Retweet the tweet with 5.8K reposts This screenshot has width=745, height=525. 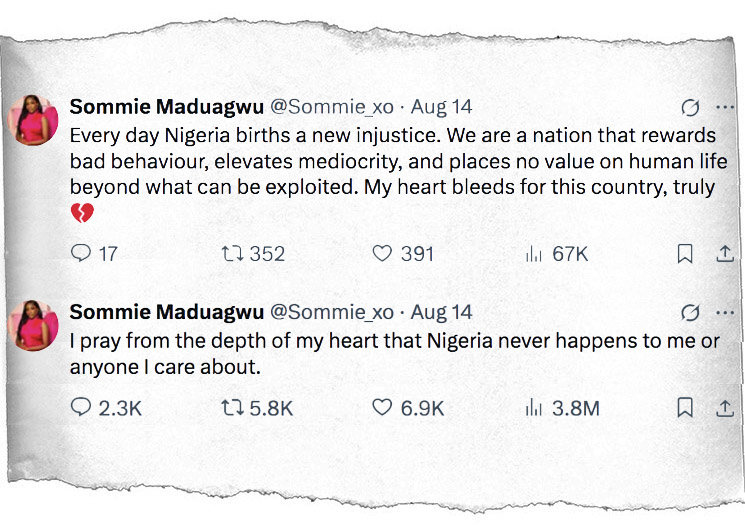coord(231,407)
